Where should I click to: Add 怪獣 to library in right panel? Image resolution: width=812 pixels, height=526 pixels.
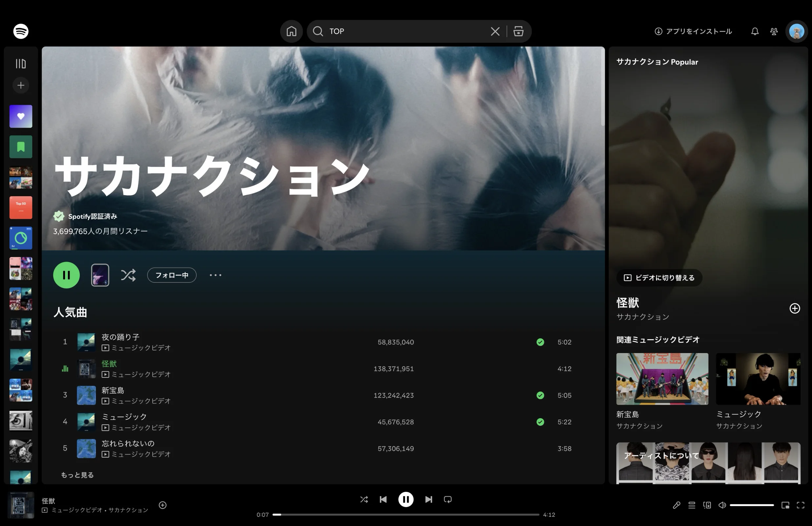click(795, 308)
